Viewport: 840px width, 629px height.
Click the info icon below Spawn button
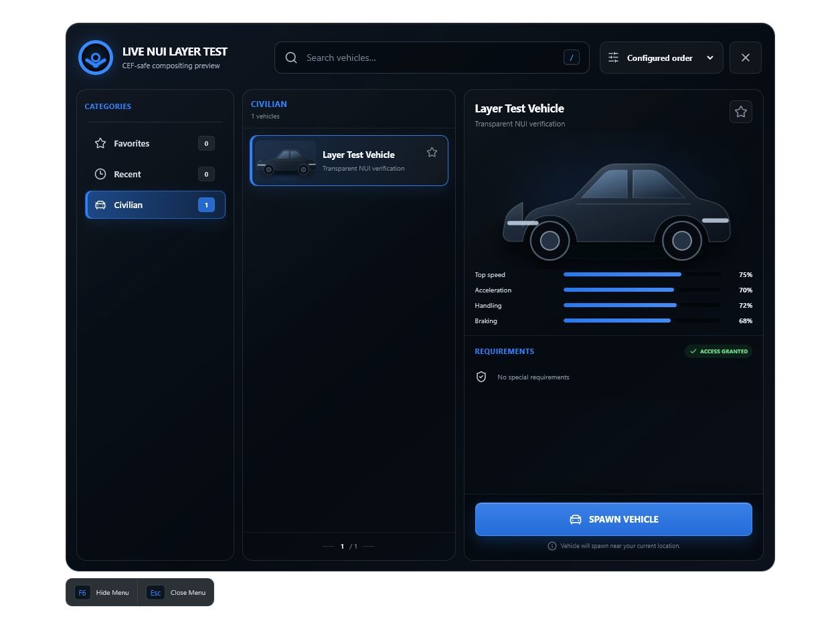click(552, 546)
